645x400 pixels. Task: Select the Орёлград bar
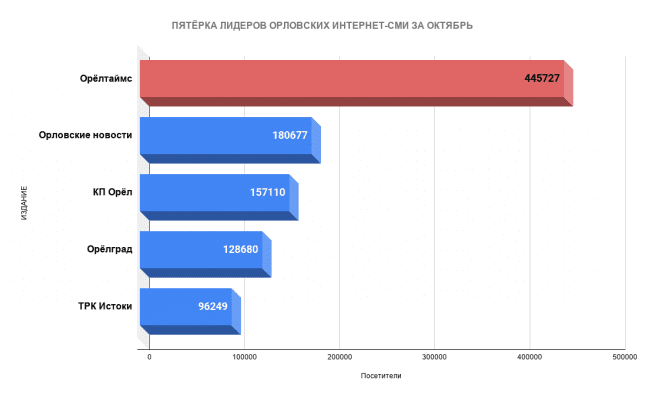point(206,254)
